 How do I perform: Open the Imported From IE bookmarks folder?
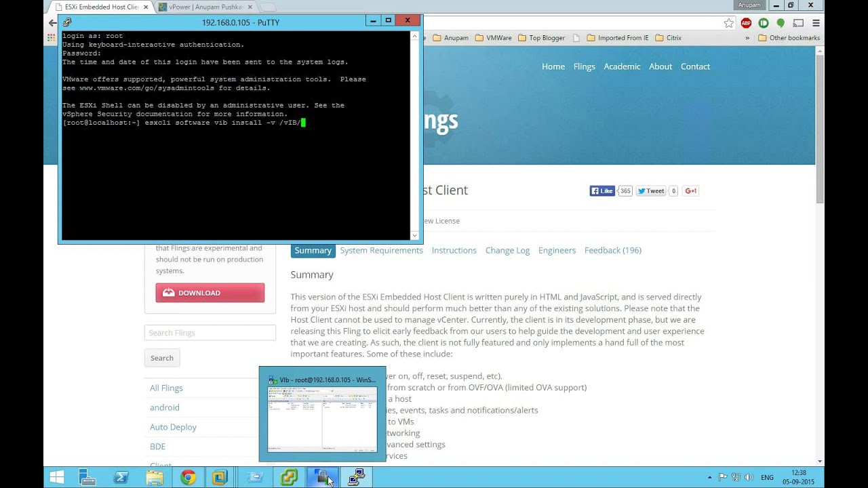click(x=618, y=38)
